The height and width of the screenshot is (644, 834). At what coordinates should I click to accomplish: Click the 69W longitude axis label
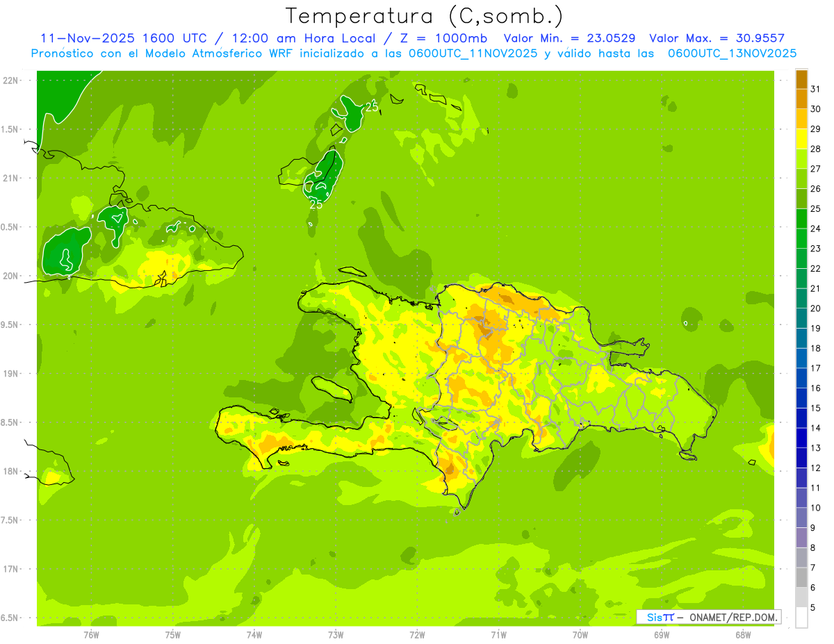pos(662,634)
